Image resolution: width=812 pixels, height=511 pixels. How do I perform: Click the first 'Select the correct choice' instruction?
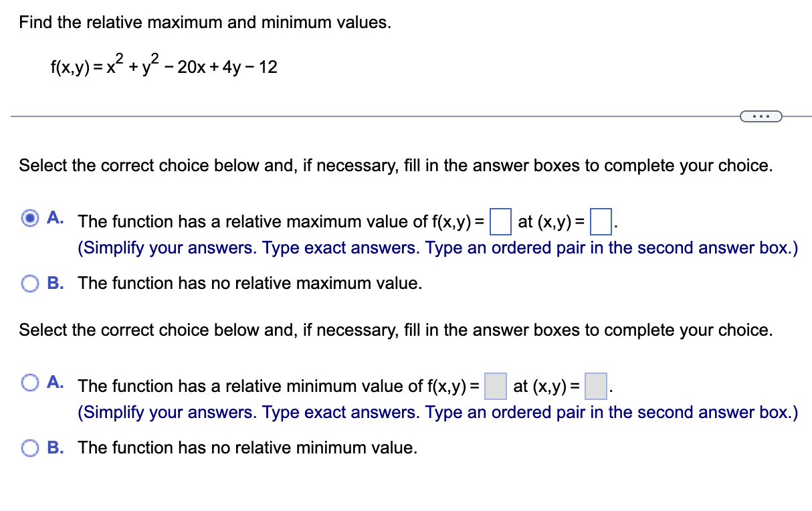pos(396,166)
